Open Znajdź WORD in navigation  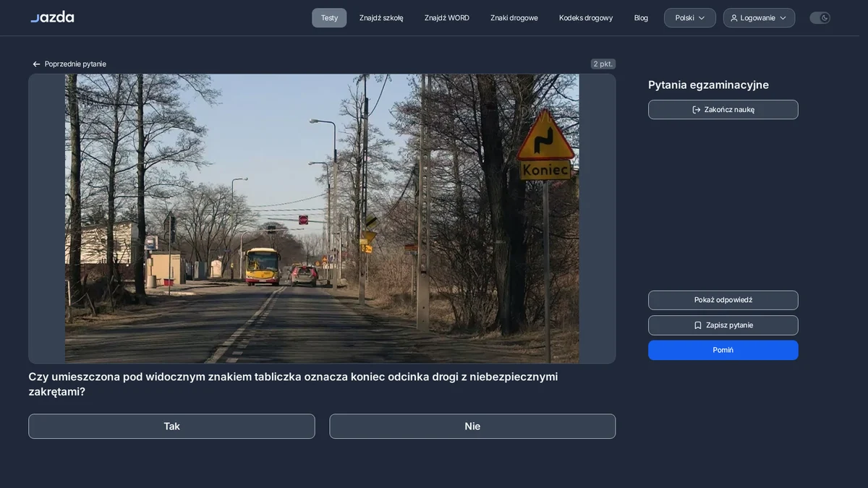click(447, 18)
